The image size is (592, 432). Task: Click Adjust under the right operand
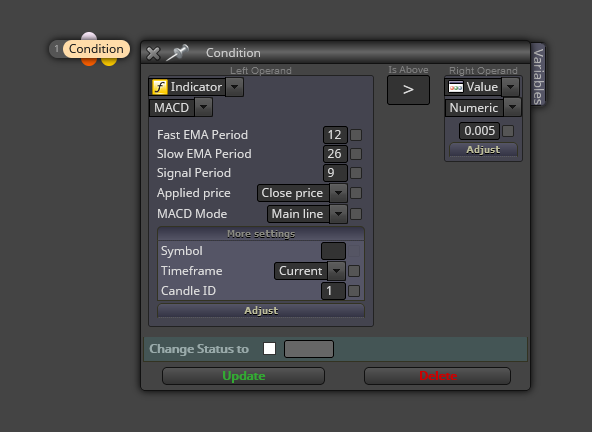point(483,150)
